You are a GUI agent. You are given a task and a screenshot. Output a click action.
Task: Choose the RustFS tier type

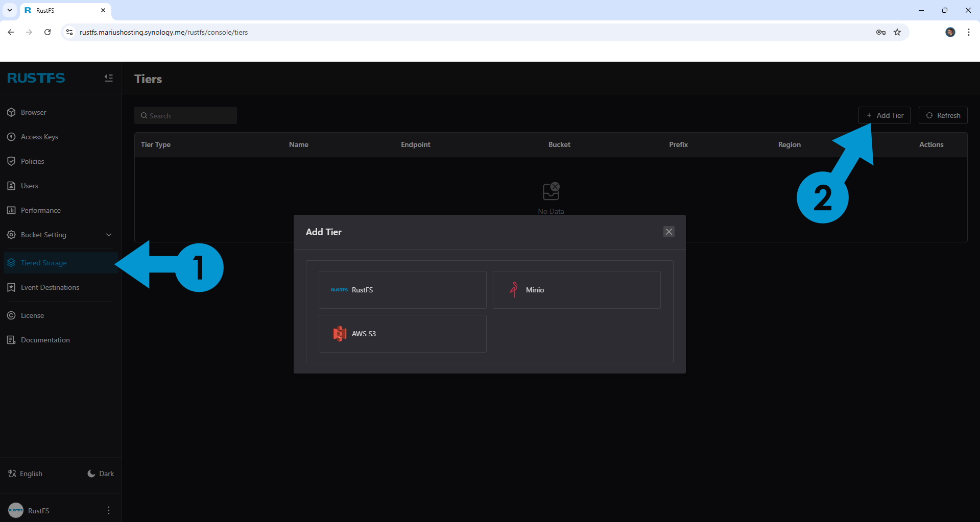tap(402, 290)
